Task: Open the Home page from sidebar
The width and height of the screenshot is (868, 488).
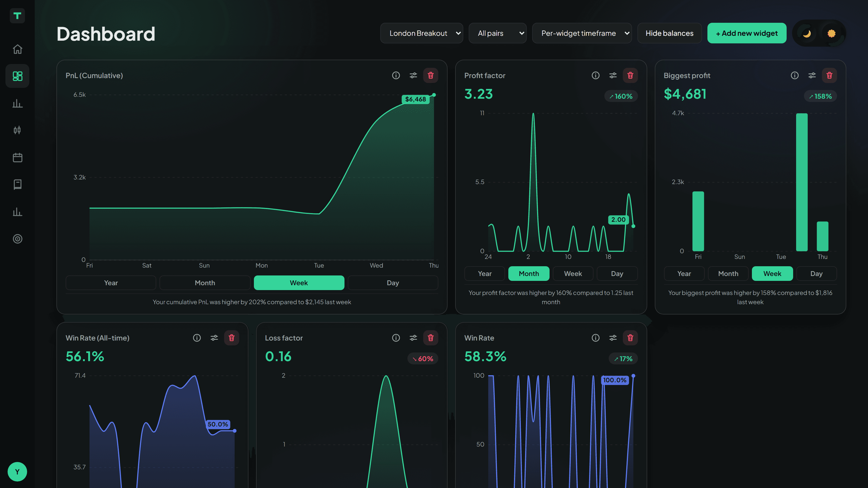Action: pyautogui.click(x=18, y=49)
